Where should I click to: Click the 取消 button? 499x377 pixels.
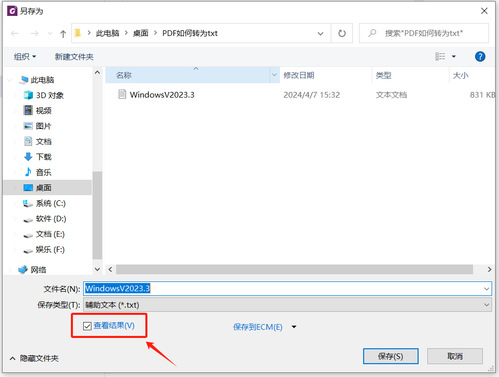pyautogui.click(x=455, y=356)
